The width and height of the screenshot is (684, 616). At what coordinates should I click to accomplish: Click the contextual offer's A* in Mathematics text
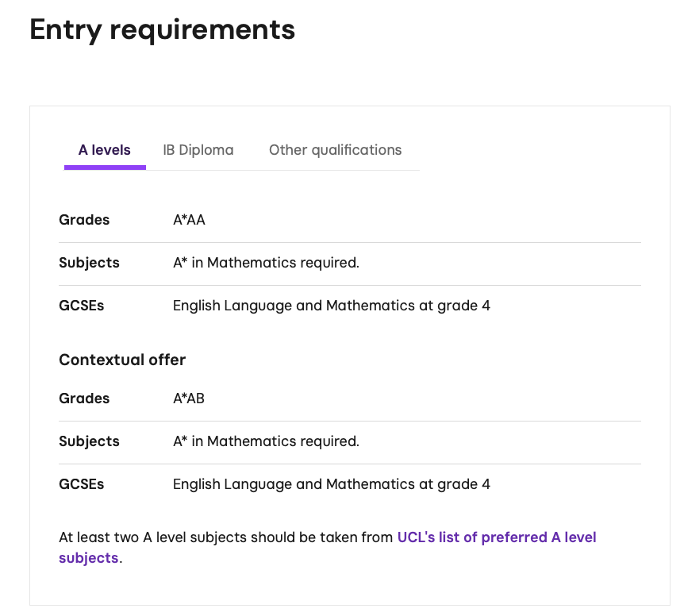[x=266, y=441]
